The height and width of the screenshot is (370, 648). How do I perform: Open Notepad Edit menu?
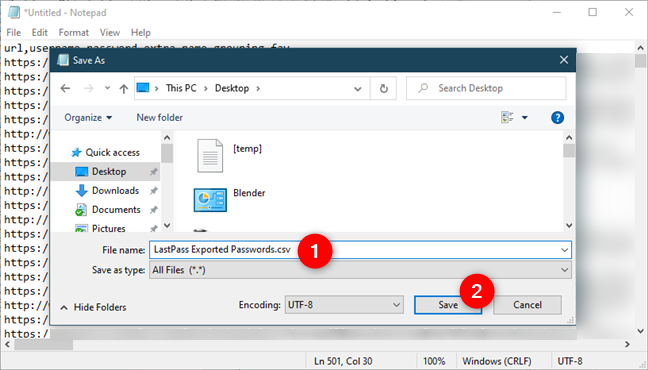pos(40,32)
